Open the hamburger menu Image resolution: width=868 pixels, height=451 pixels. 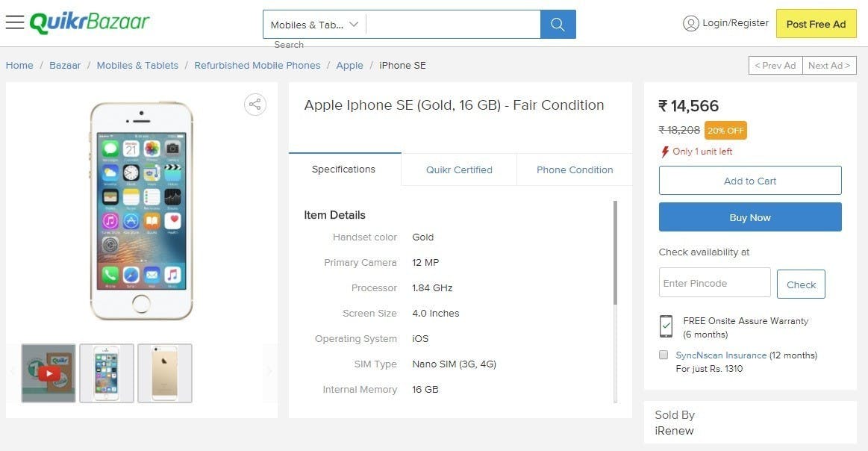(15, 22)
